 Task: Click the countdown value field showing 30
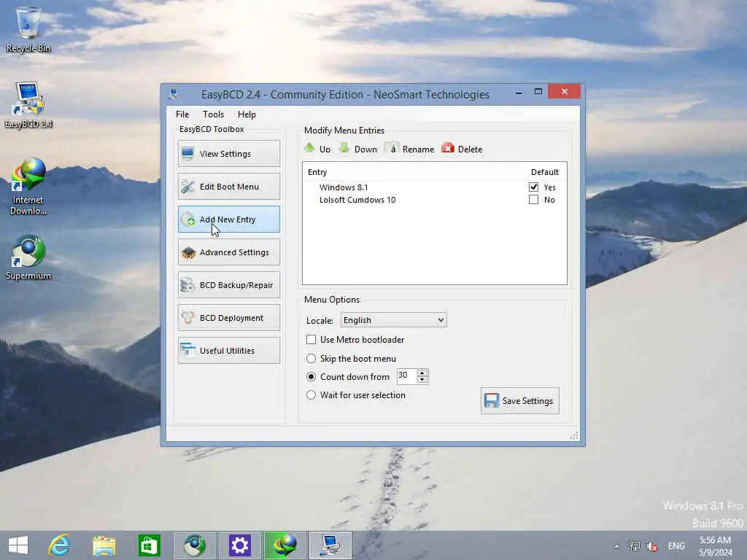407,376
